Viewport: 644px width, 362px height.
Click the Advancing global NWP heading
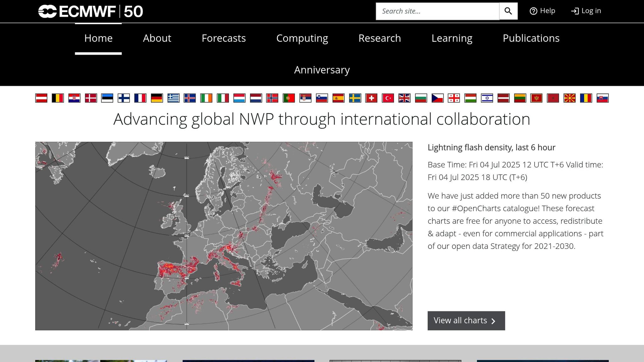click(x=322, y=119)
